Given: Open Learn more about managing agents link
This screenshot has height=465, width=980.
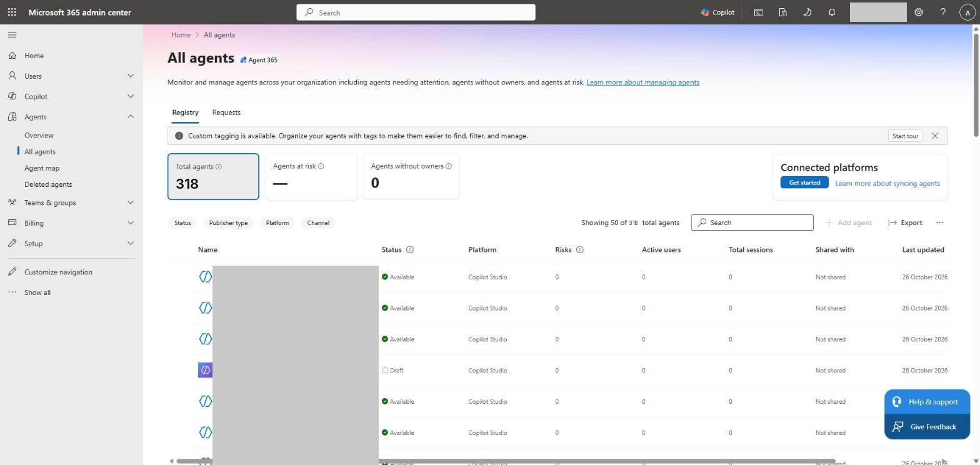Looking at the screenshot, I should coord(642,82).
